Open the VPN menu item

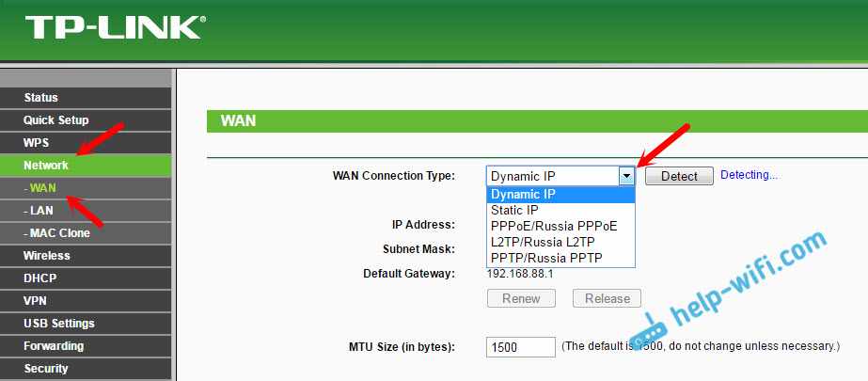[x=87, y=301]
